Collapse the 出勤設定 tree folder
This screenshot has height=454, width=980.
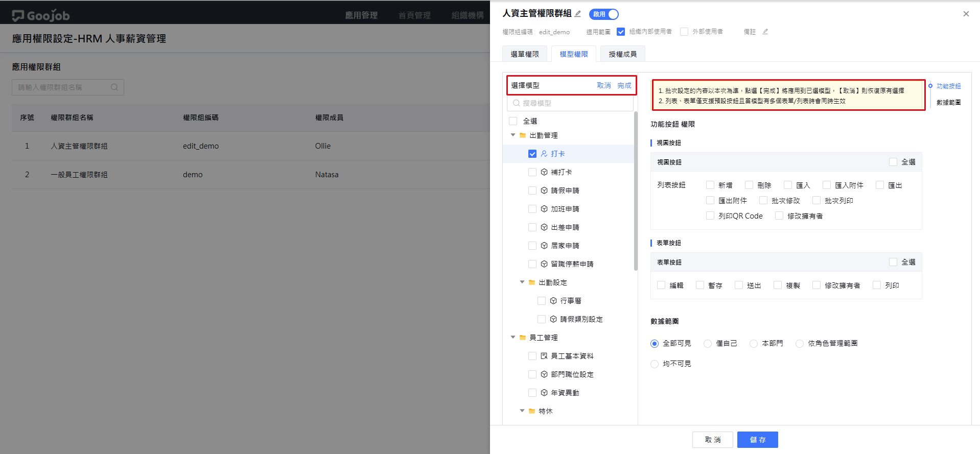[522, 282]
